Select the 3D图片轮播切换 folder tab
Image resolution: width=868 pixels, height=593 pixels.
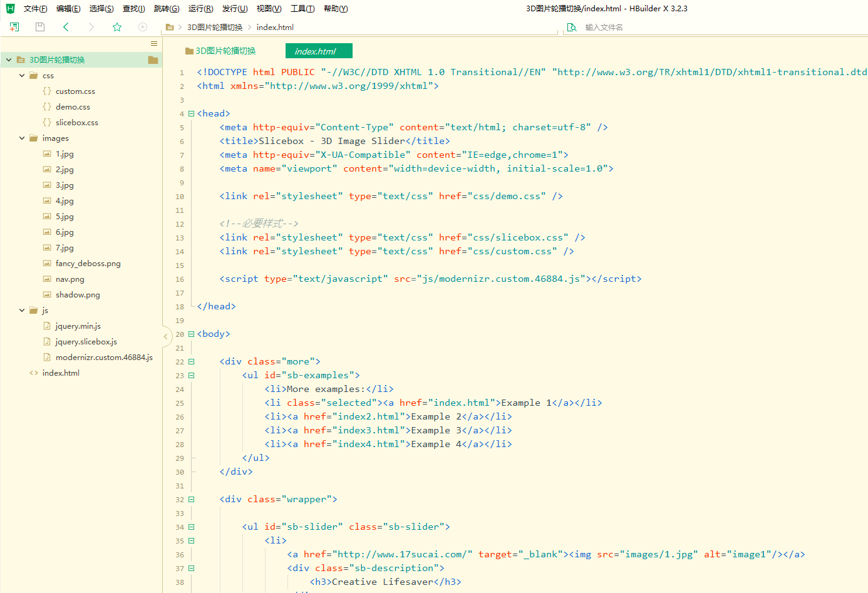click(220, 51)
